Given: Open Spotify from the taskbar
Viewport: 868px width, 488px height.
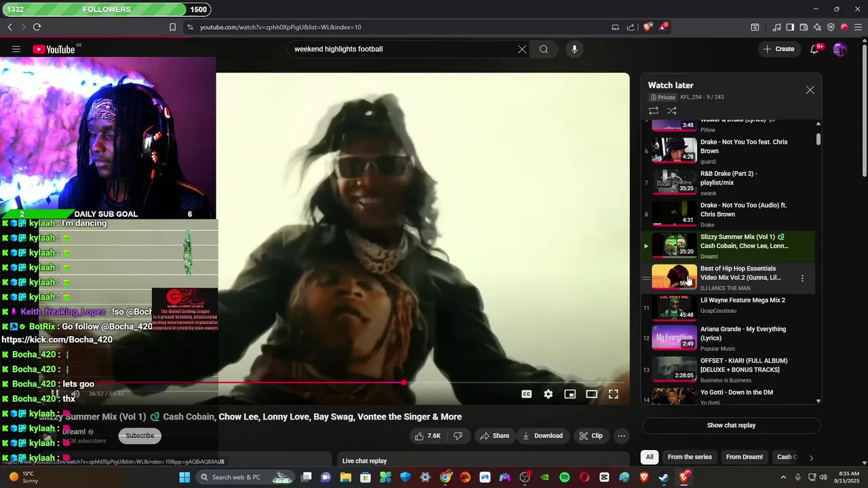Looking at the screenshot, I should click(564, 477).
